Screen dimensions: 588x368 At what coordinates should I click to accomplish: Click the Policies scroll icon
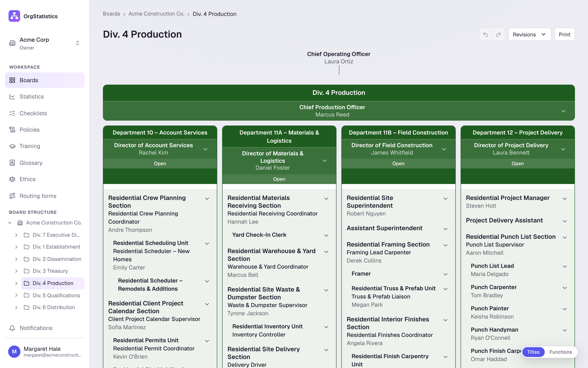pos(12,129)
